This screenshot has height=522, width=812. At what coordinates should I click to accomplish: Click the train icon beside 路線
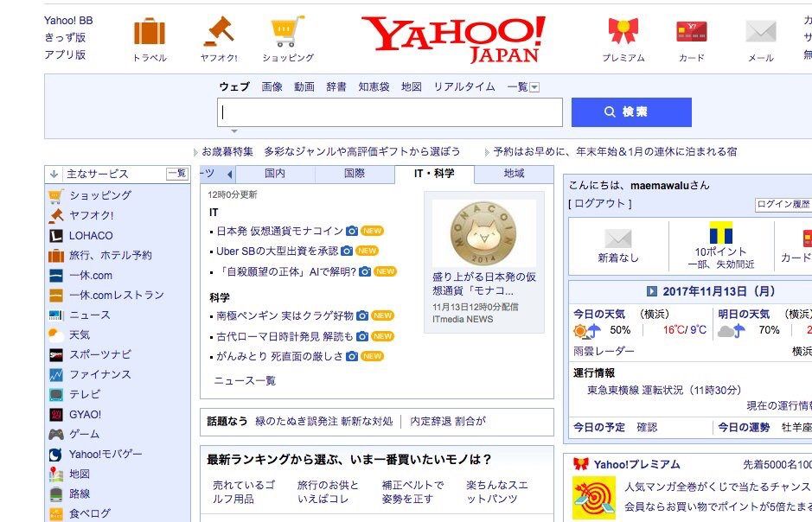56,494
